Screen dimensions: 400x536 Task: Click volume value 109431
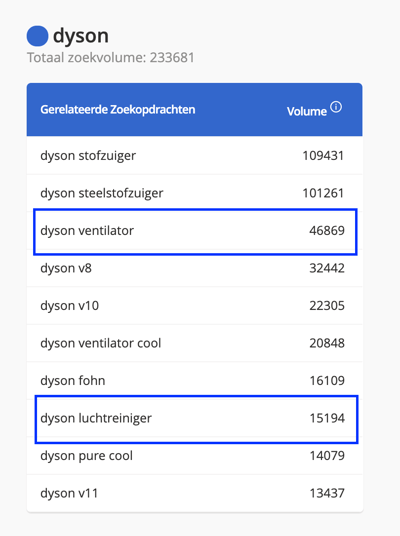tap(323, 156)
